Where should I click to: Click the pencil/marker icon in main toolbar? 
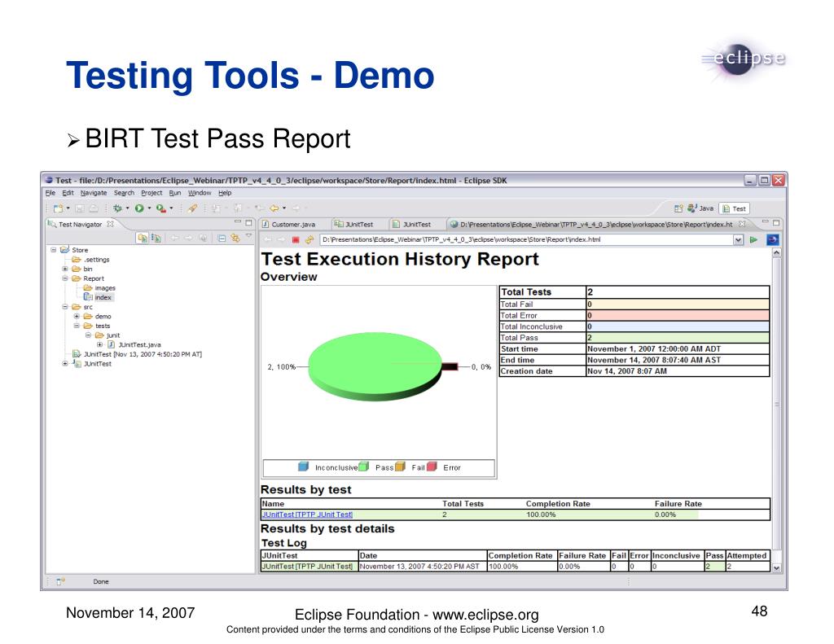(x=192, y=208)
